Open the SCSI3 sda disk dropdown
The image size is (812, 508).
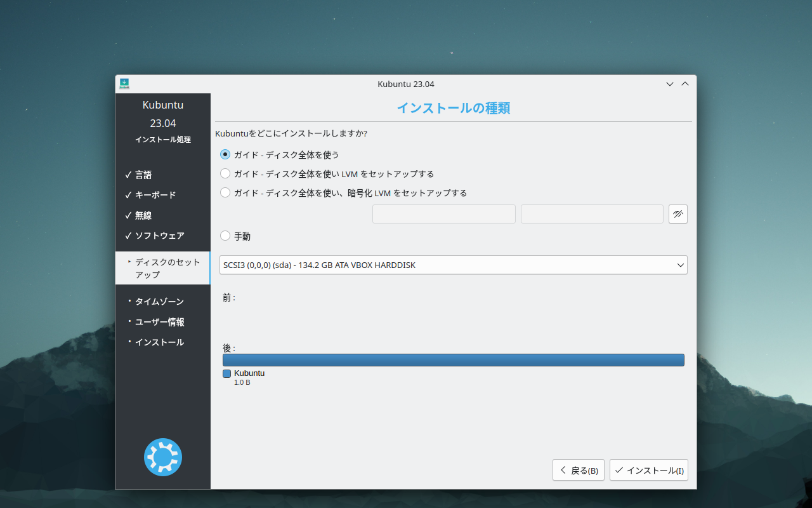pos(454,265)
